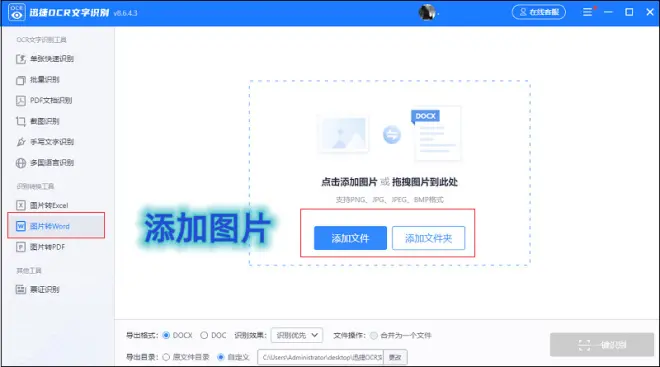Click 支持PNG、JPG、JPEG、BMP格式 text
This screenshot has width=660, height=367.
(389, 199)
